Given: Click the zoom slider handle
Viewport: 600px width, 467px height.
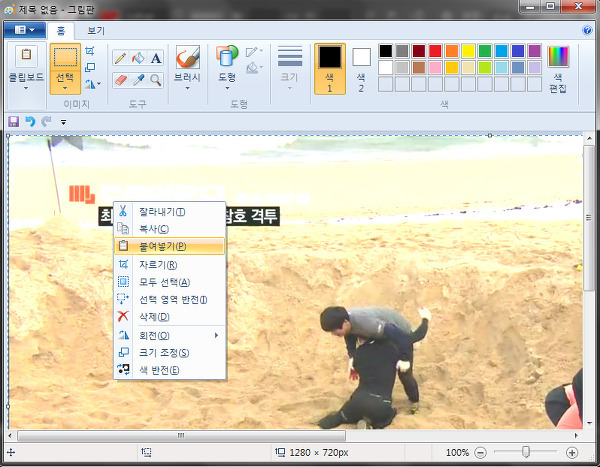Looking at the screenshot, I should [526, 452].
